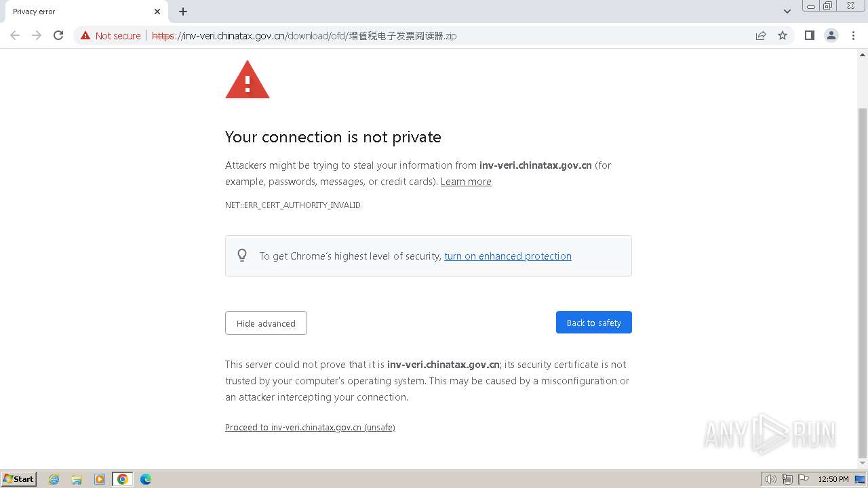The image size is (868, 488).
Task: Click the 12:50 PM taskbar clock
Action: point(833,479)
